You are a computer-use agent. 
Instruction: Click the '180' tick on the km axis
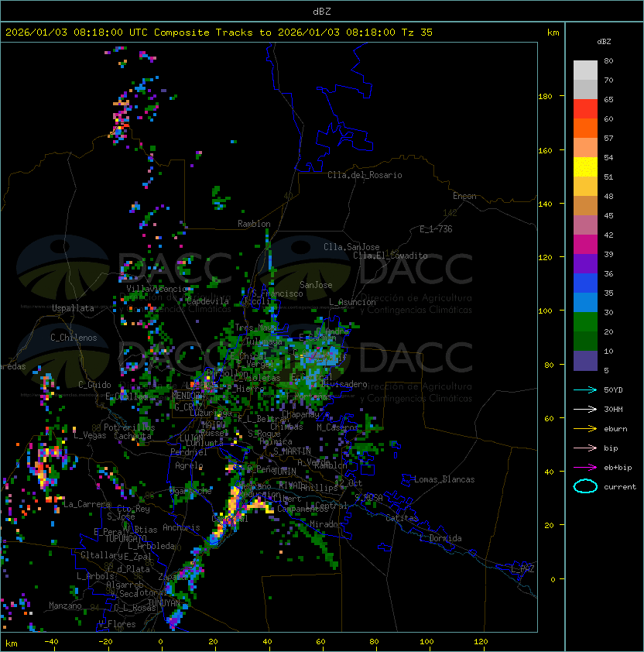pos(545,96)
